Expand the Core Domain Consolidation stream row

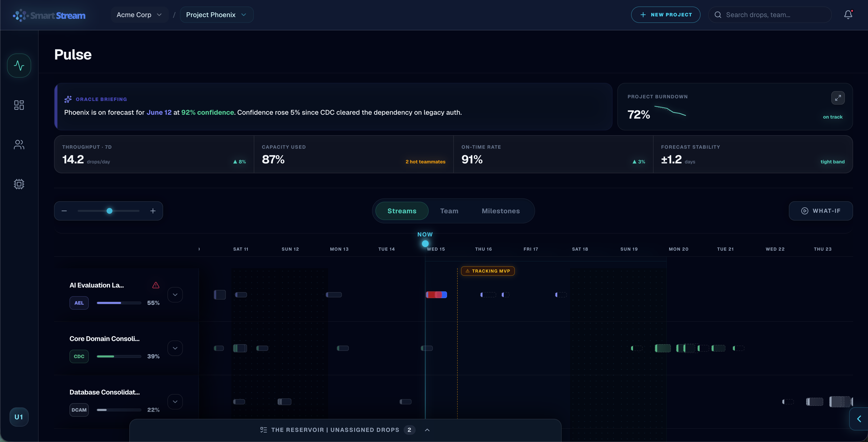coord(175,348)
